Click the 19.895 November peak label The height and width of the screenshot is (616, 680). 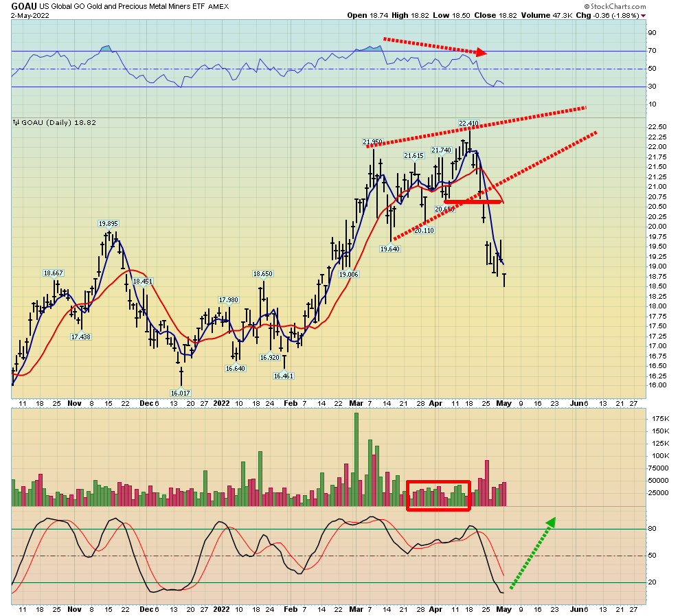coord(108,224)
